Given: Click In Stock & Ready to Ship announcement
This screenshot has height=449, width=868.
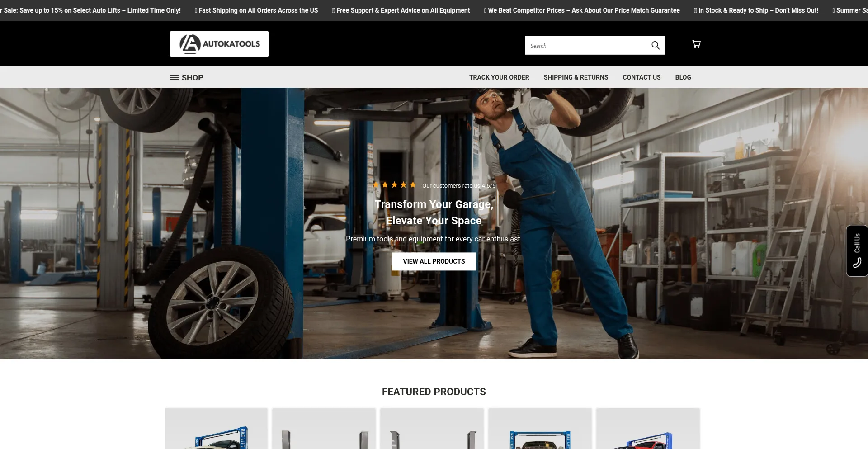Looking at the screenshot, I should 756,10.
